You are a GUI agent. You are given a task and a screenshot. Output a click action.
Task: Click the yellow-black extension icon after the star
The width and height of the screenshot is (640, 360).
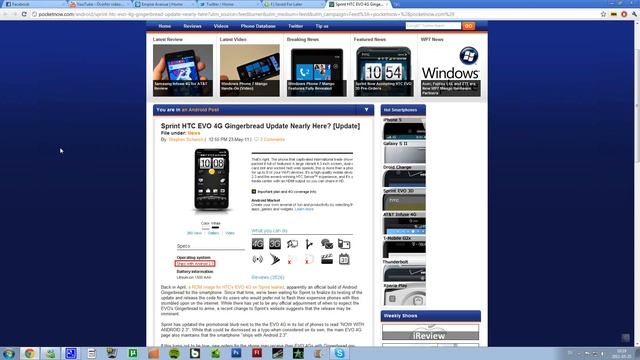coord(613,14)
